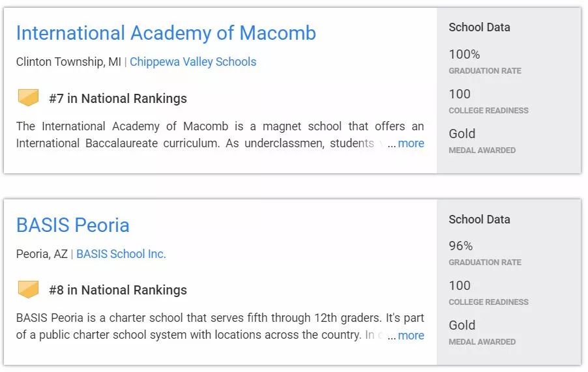Image resolution: width=588 pixels, height=372 pixels.
Task: Click BASIS Peoria's College Readiness score
Action: click(460, 285)
